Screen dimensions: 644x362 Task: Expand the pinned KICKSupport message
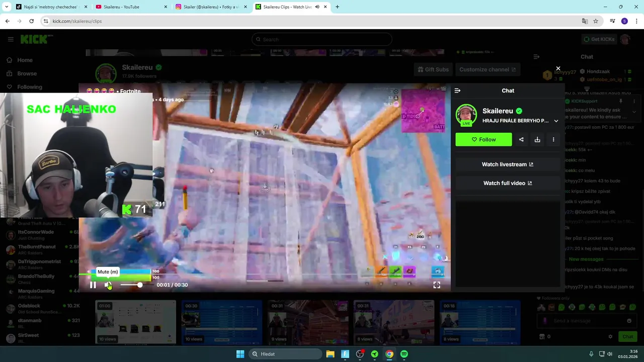(x=634, y=112)
